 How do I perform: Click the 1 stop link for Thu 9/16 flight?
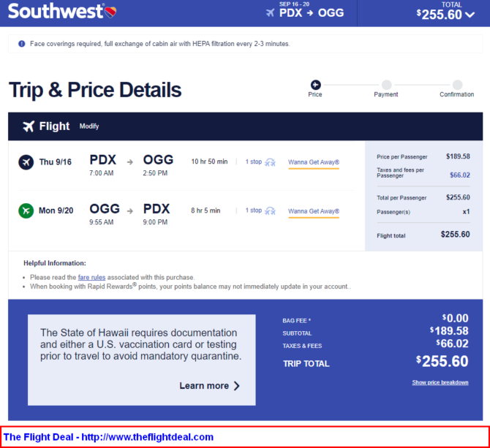pyautogui.click(x=254, y=162)
